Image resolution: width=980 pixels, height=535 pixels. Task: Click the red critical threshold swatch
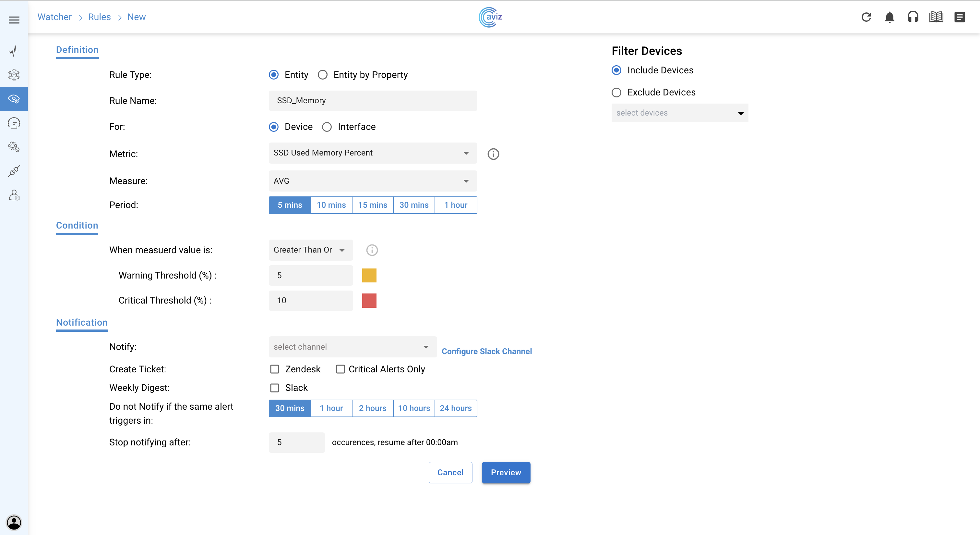[x=369, y=300]
